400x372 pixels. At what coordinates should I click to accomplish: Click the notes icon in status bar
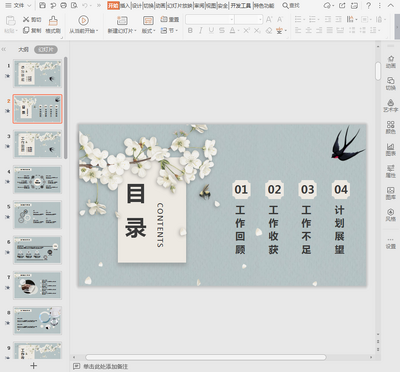[x=76, y=366]
